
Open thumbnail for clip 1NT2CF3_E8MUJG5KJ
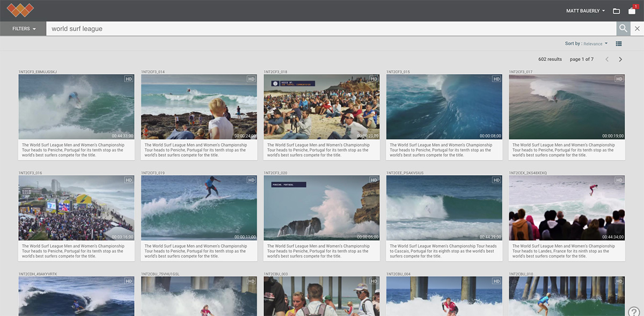tap(76, 107)
